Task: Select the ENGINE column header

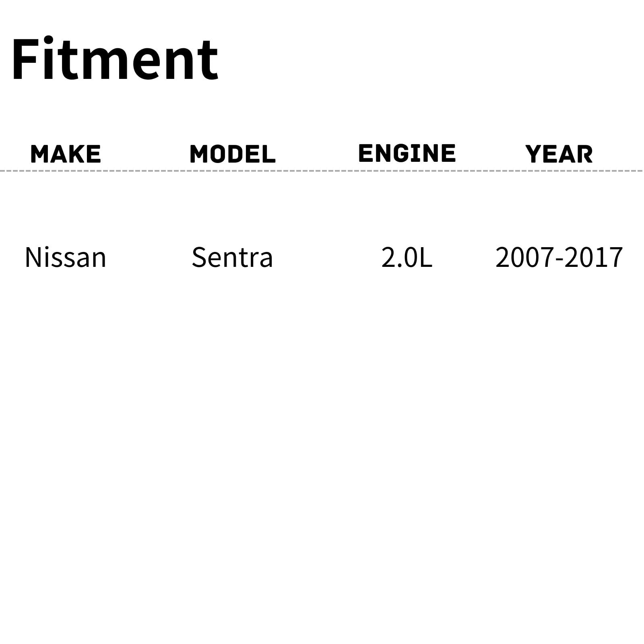Action: 407,153
